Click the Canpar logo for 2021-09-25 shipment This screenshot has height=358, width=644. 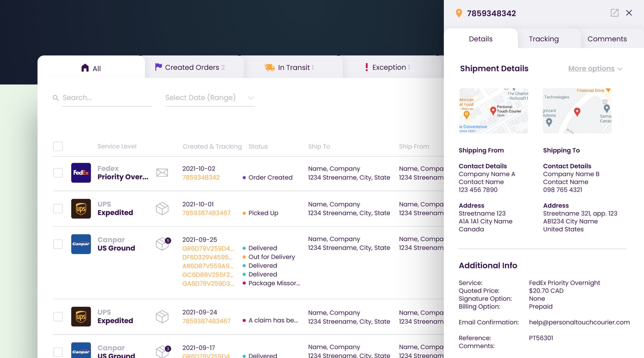point(81,244)
